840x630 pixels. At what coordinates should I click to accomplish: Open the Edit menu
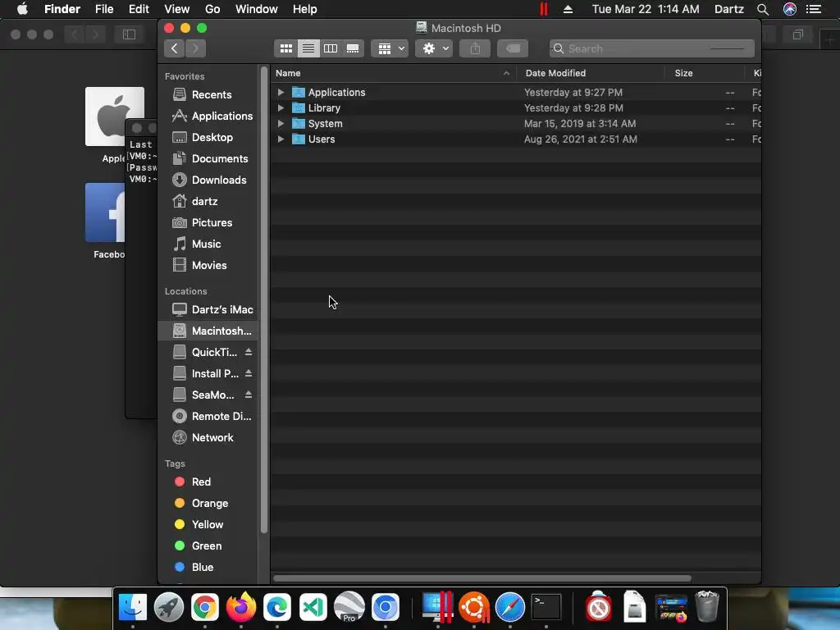139,9
